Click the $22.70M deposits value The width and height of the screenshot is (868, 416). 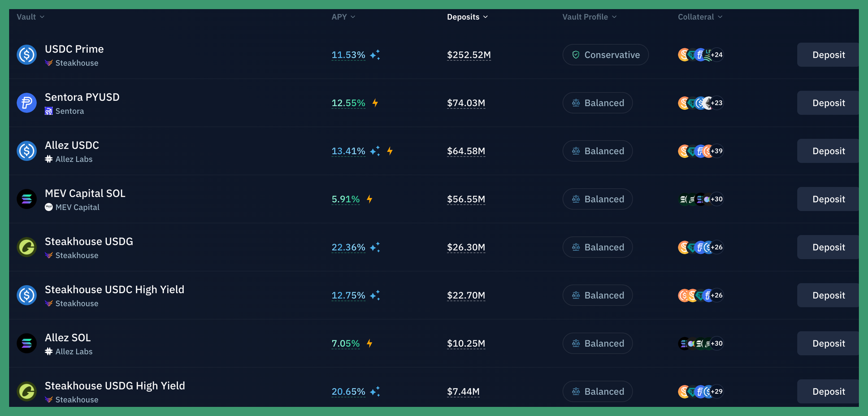coord(466,296)
